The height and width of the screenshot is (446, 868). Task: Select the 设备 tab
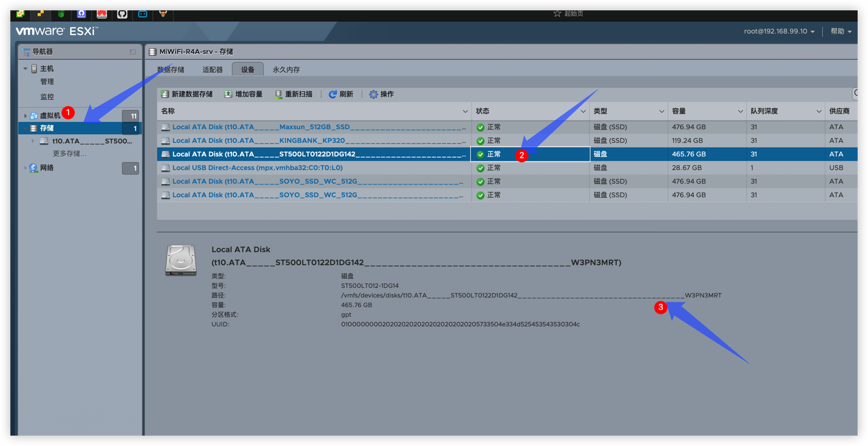pos(248,69)
